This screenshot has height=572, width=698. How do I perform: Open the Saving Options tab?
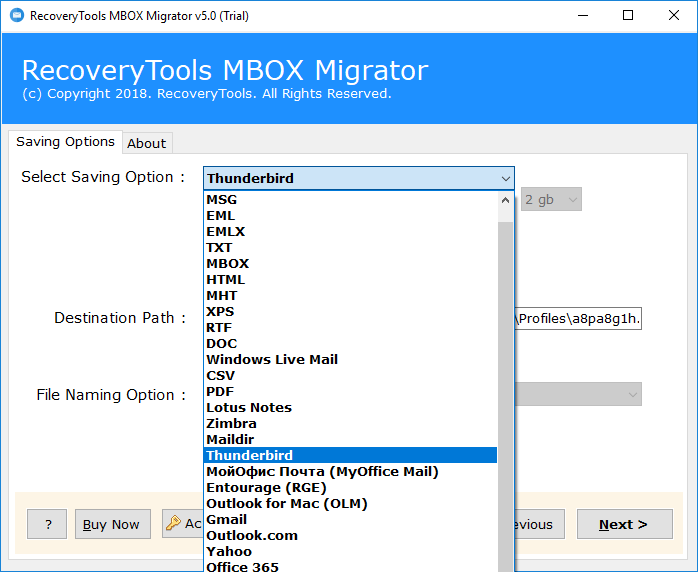[65, 142]
